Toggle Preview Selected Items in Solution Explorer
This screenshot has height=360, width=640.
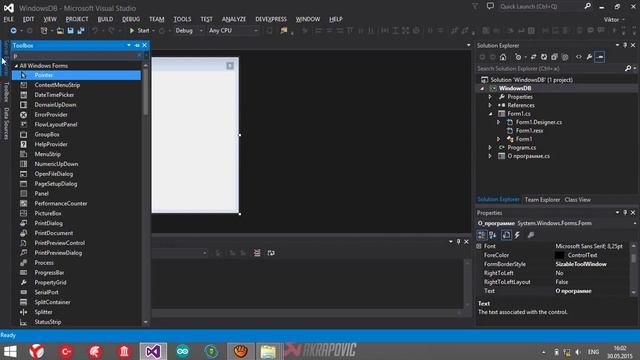tap(600, 57)
